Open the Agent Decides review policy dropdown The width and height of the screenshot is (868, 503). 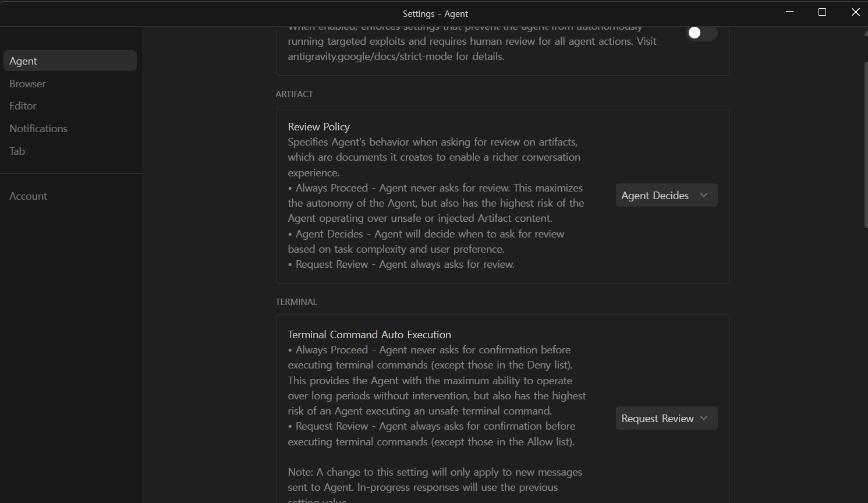(x=667, y=195)
